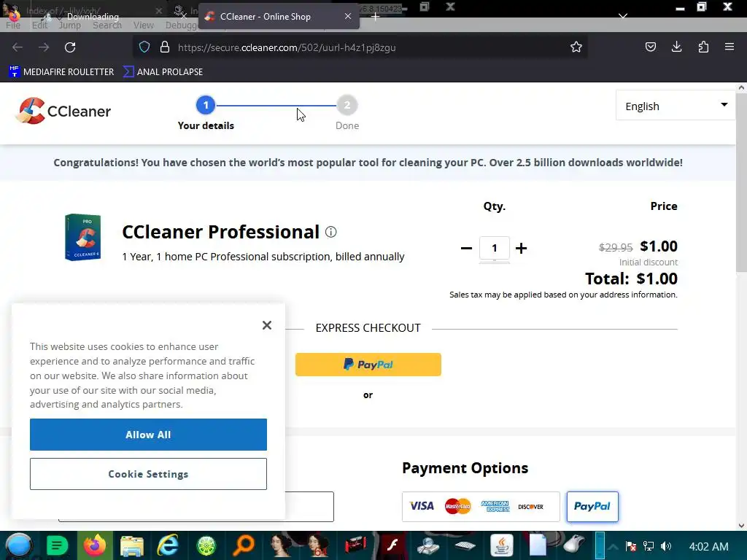This screenshot has width=747, height=560.
Task: Open the orange magnifier search app
Action: point(244,545)
